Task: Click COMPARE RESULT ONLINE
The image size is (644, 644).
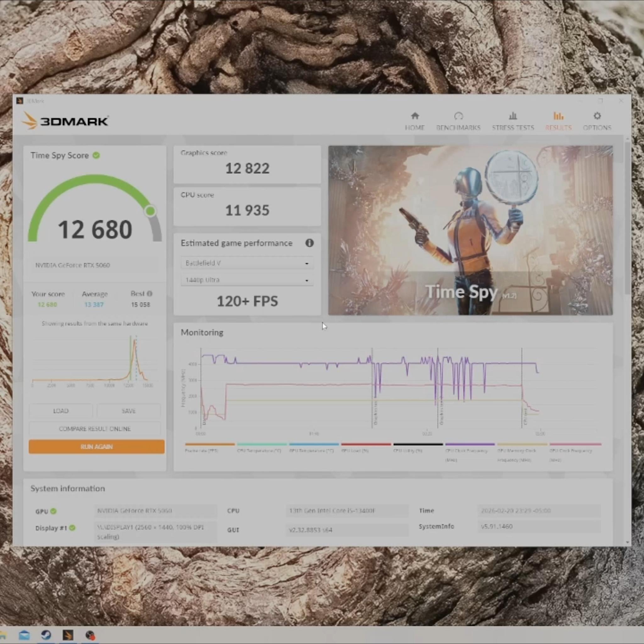Action: coord(95,429)
